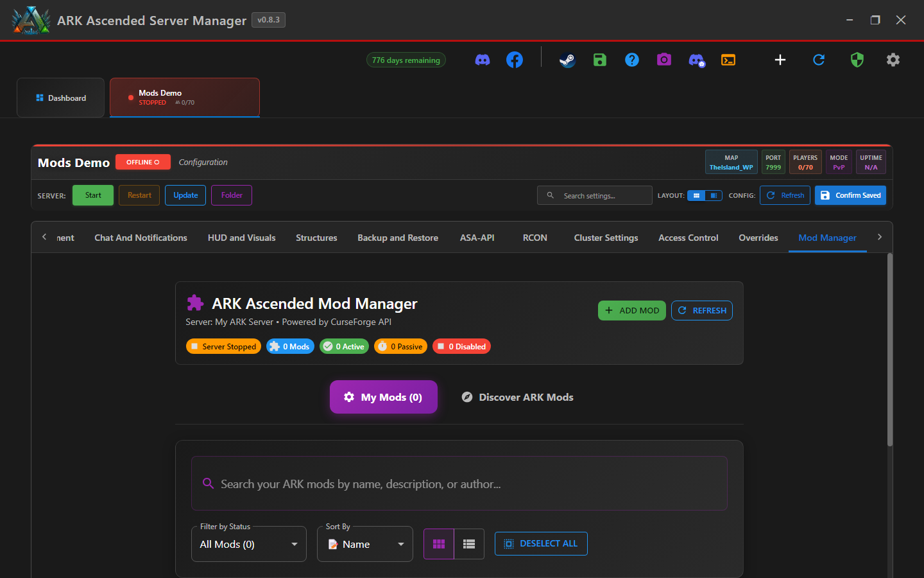Open the Discord icon in toolbar
Viewport: 924px width, 578px height.
pyautogui.click(x=483, y=60)
